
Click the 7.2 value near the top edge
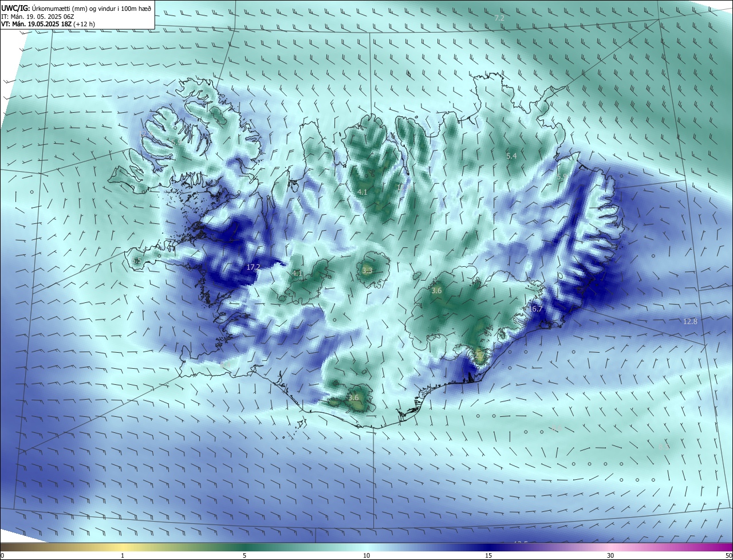coord(499,18)
